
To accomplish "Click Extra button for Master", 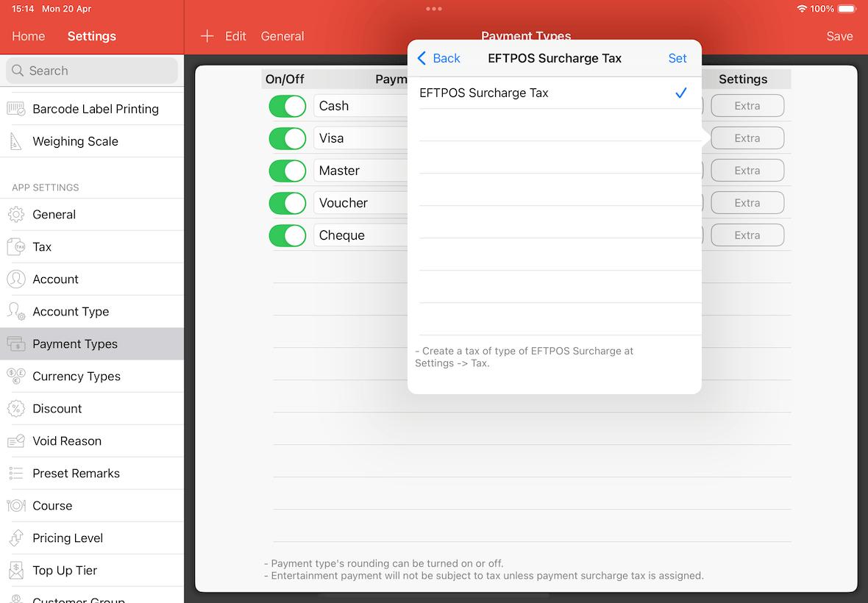I will [747, 171].
